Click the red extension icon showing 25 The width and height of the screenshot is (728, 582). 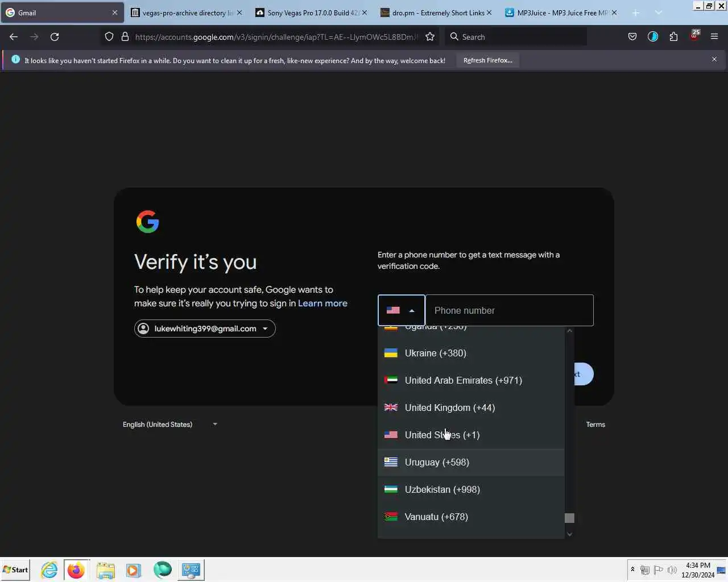694,36
